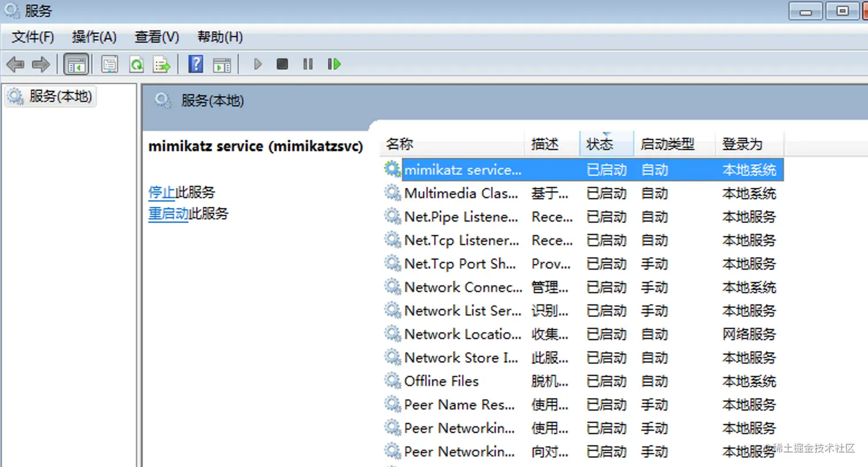This screenshot has height=467, width=868.
Task: Maximize the 服务 window
Action: (842, 11)
